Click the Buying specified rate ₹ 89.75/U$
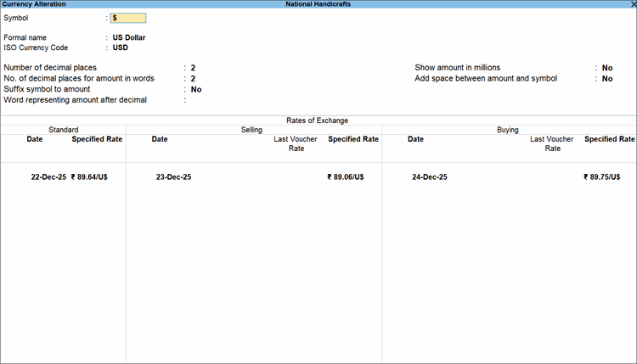This screenshot has width=637, height=364. (x=609, y=177)
